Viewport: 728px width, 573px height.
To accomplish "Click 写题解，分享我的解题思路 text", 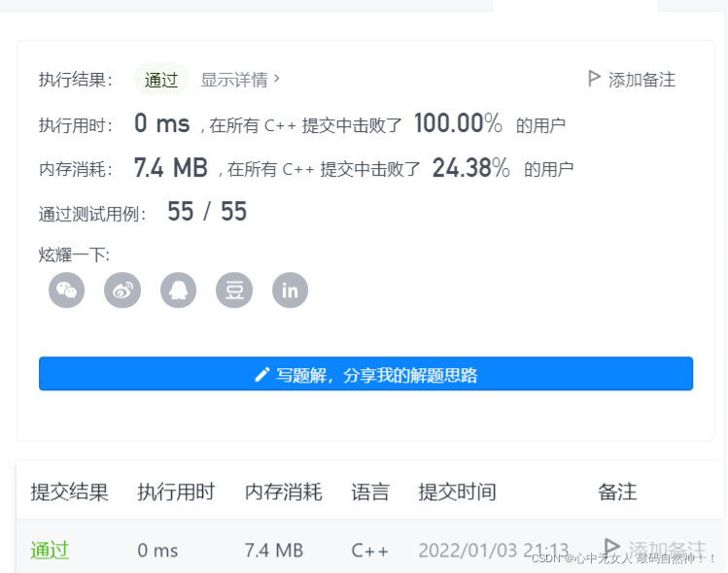I will pos(376,375).
